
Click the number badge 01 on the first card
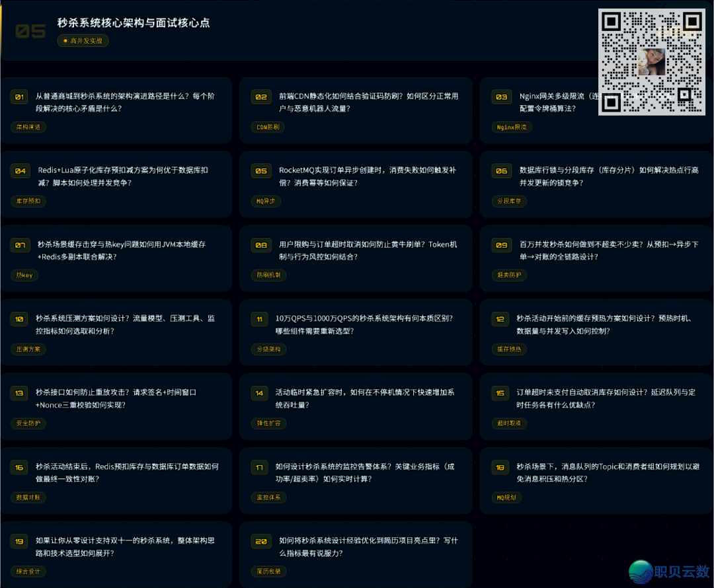tap(19, 97)
